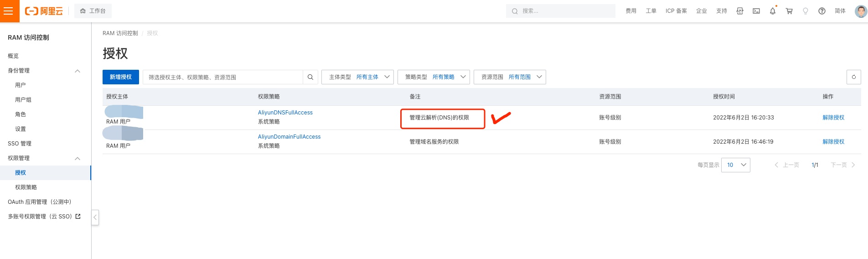Open the user avatar menu
Screen dimensions: 868x259
point(861,11)
